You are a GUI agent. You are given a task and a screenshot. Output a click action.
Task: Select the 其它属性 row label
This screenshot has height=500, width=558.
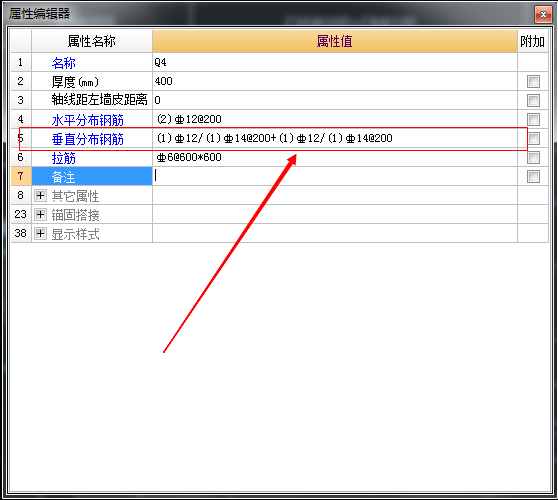[x=75, y=196]
